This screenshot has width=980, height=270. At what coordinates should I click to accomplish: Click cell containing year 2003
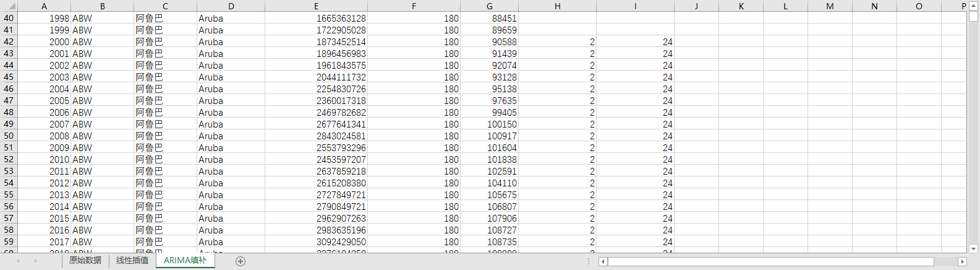[44, 77]
